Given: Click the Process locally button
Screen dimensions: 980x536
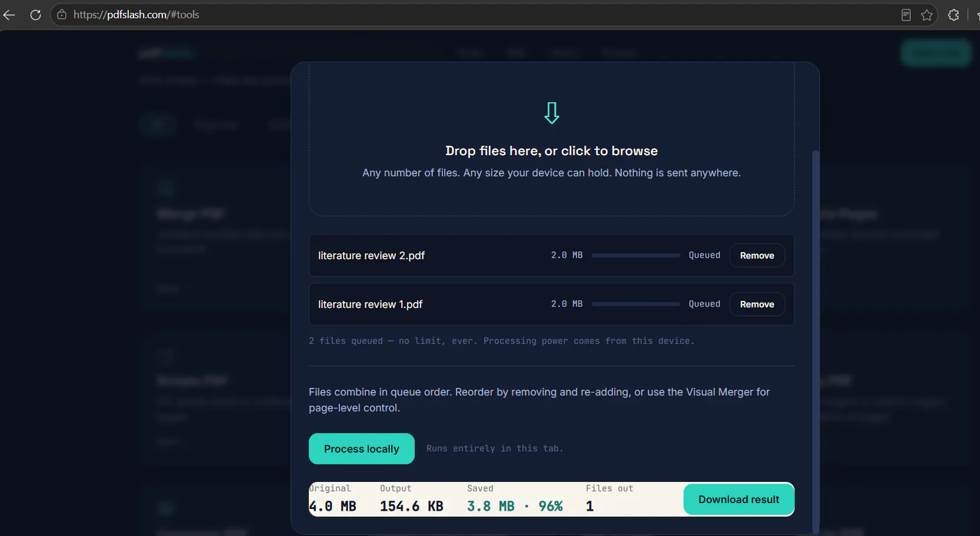Looking at the screenshot, I should [362, 449].
